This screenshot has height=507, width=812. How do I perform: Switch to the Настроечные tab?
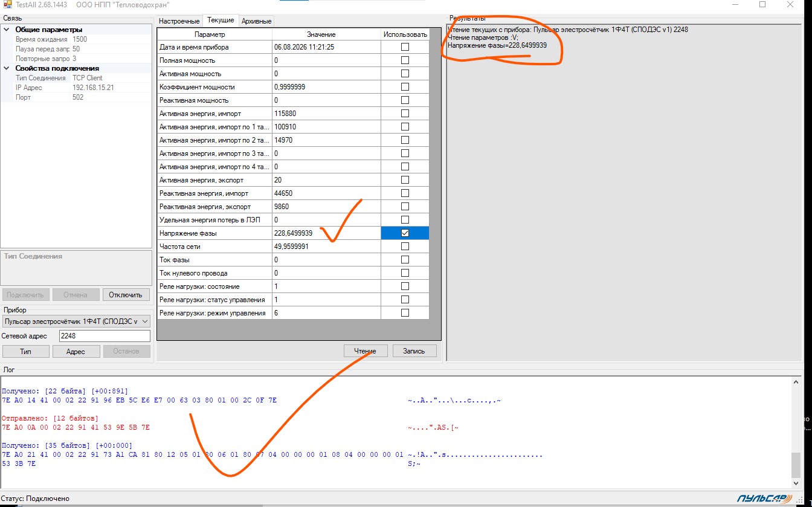click(x=179, y=21)
